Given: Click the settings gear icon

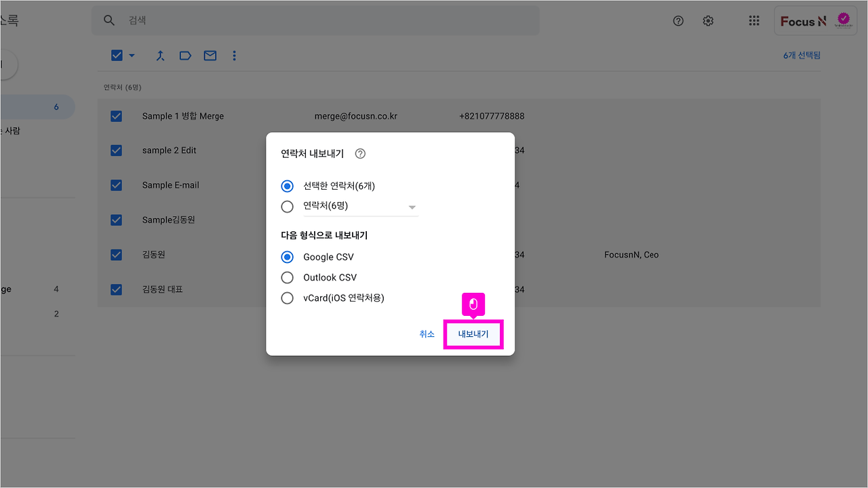Looking at the screenshot, I should [x=708, y=20].
